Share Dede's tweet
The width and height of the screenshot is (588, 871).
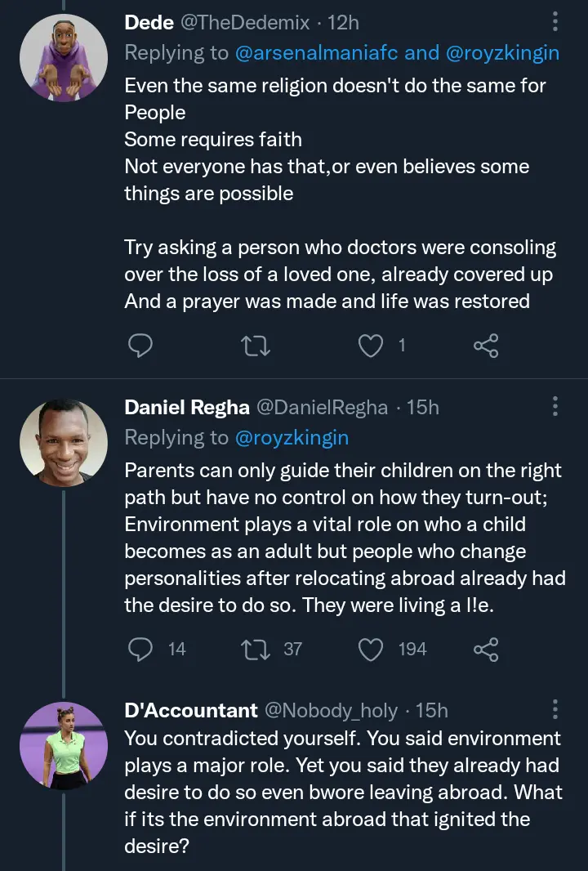coord(485,346)
